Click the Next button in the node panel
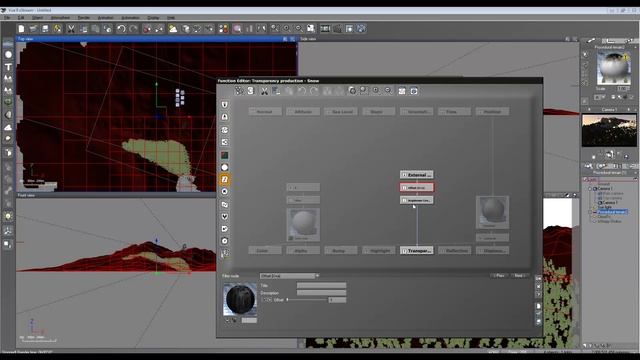 point(519,276)
